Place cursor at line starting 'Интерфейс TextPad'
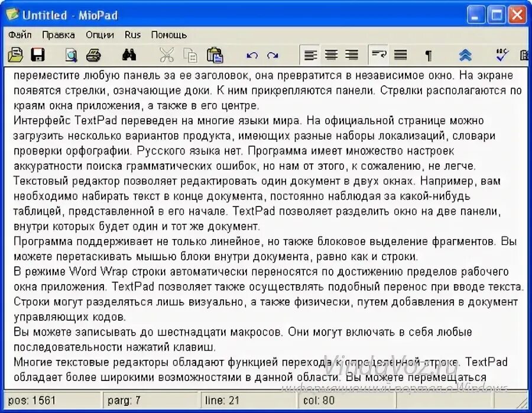Screen dimensions: 532x413 point(249,121)
